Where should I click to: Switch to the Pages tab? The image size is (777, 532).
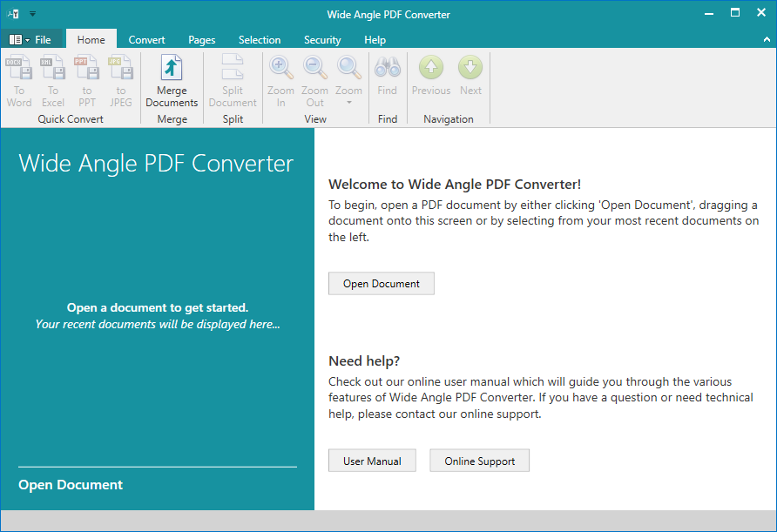pyautogui.click(x=202, y=40)
